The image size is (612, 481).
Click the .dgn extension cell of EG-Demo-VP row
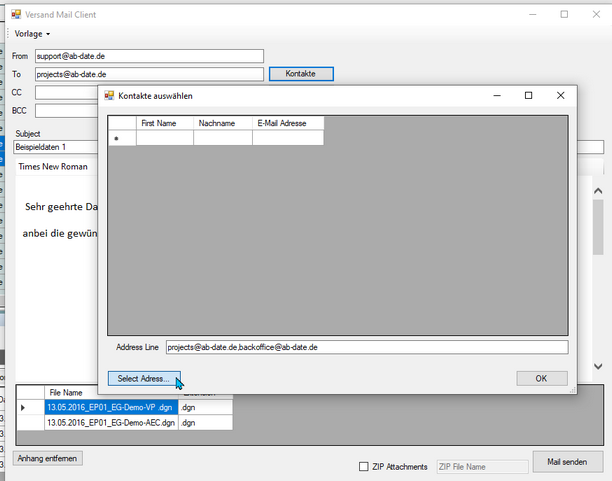(x=205, y=408)
